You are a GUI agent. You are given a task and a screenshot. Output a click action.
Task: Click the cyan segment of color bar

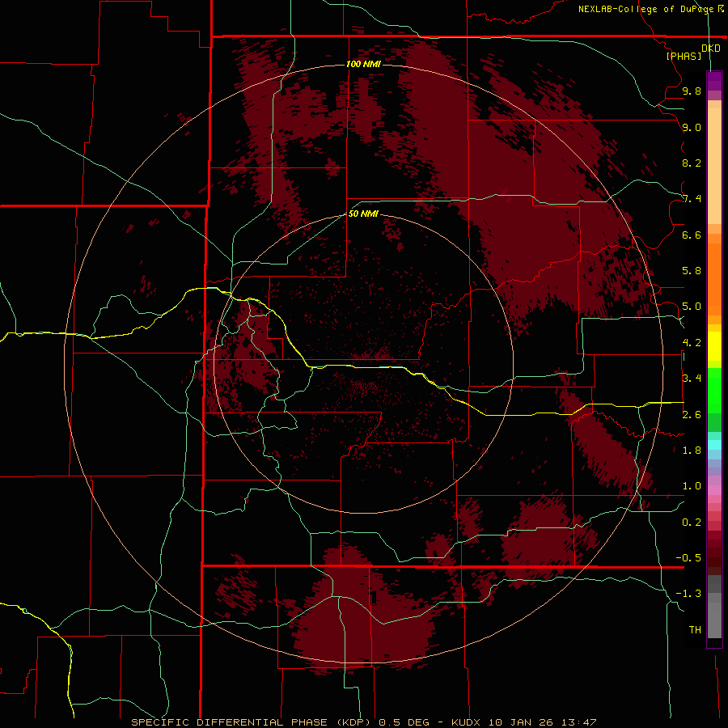(714, 444)
